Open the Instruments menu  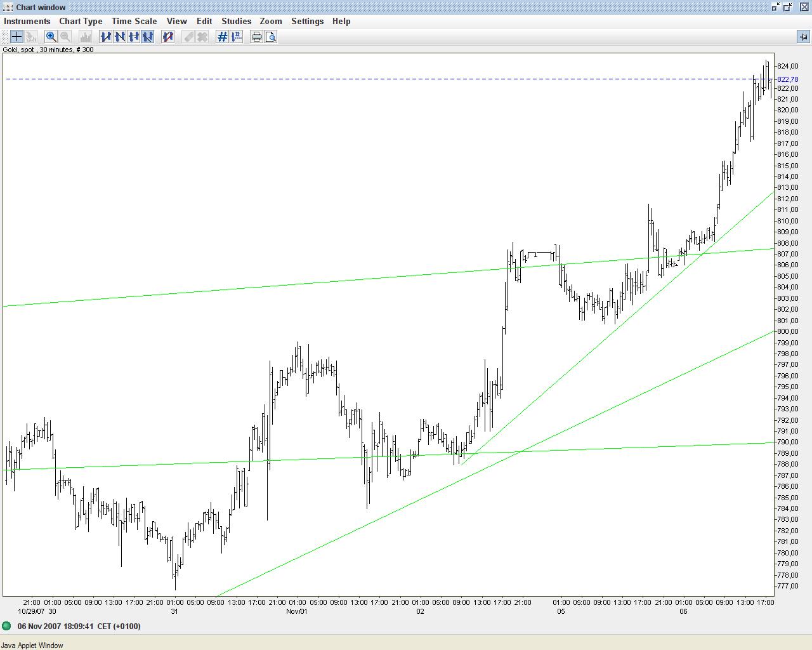point(27,21)
